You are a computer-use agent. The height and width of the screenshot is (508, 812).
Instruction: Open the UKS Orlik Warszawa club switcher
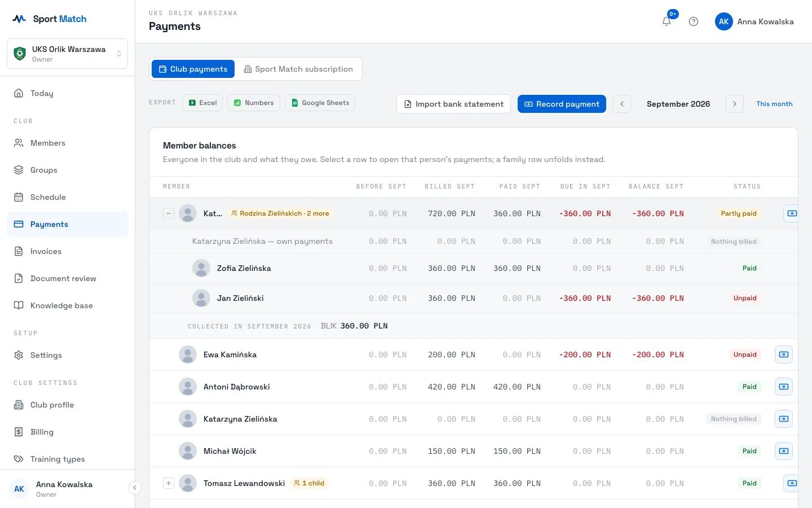click(68, 54)
